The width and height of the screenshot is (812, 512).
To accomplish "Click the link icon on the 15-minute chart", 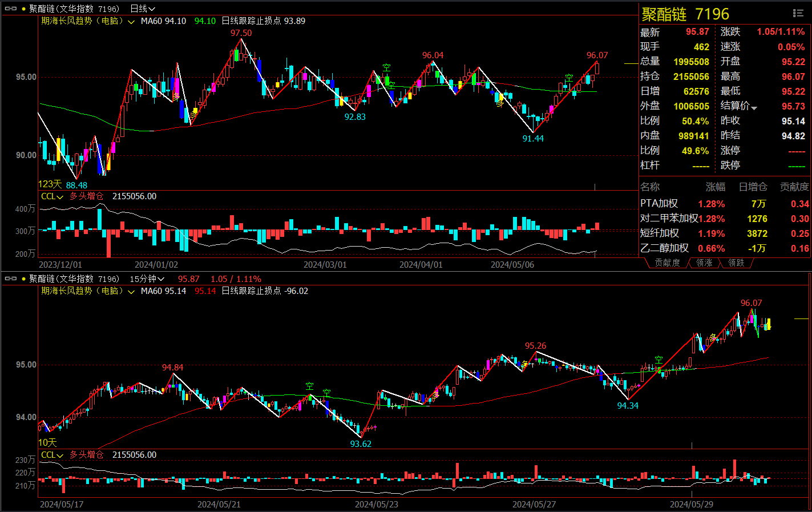I will point(11,279).
